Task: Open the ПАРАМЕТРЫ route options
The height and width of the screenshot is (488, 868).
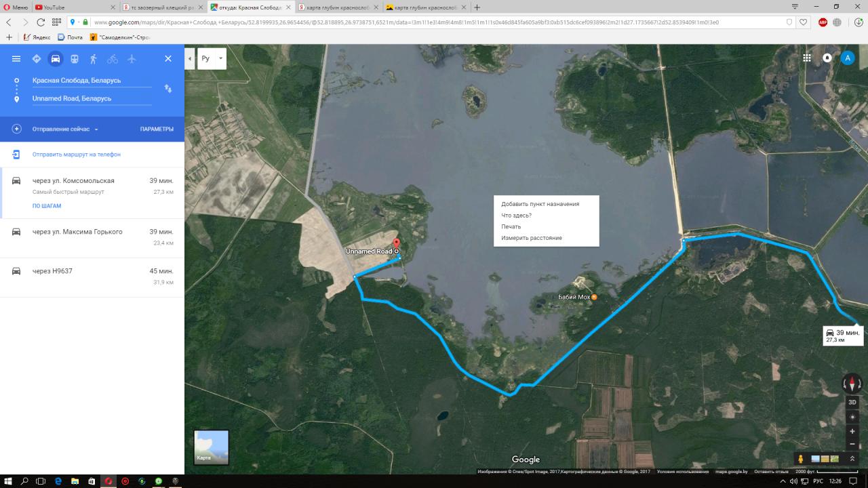Action: point(157,129)
